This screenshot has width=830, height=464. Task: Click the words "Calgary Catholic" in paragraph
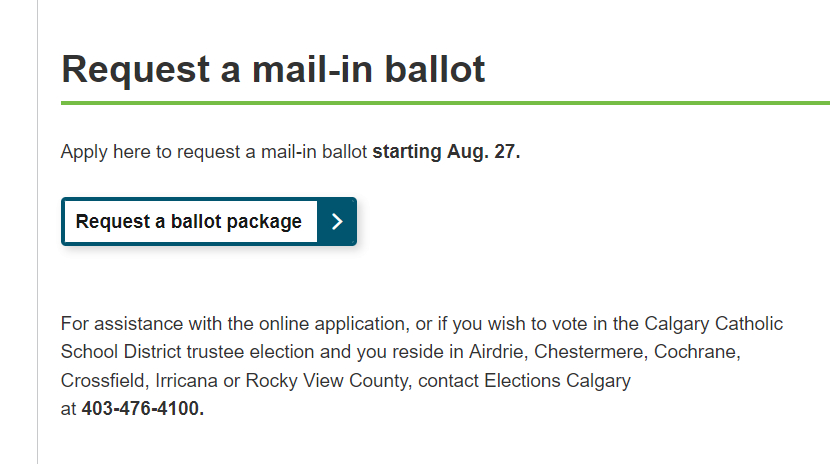click(x=720, y=324)
